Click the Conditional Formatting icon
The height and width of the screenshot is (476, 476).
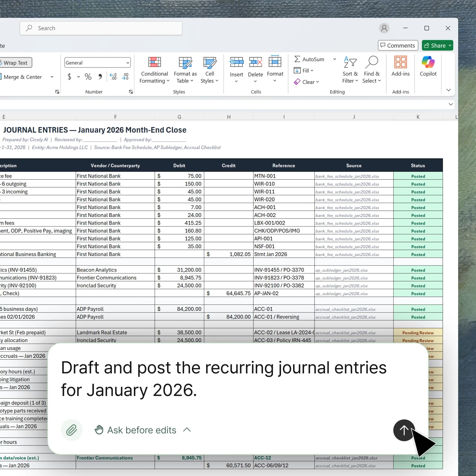click(154, 62)
